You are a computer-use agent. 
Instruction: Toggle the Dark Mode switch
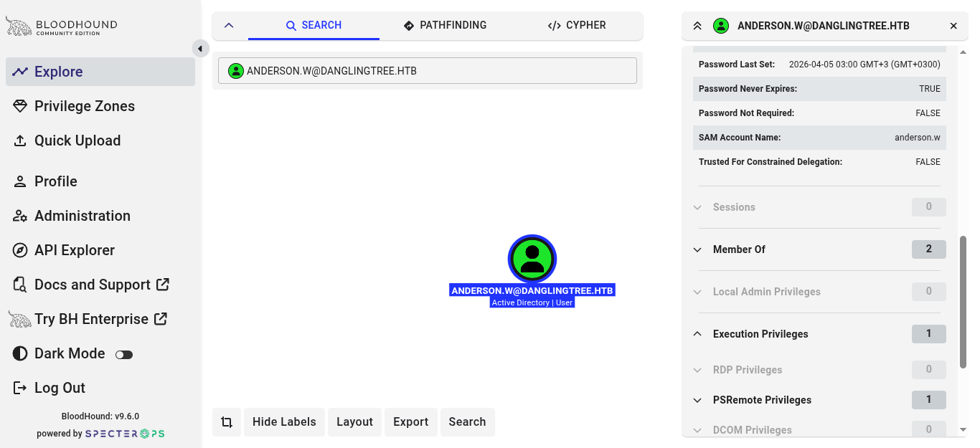click(124, 354)
